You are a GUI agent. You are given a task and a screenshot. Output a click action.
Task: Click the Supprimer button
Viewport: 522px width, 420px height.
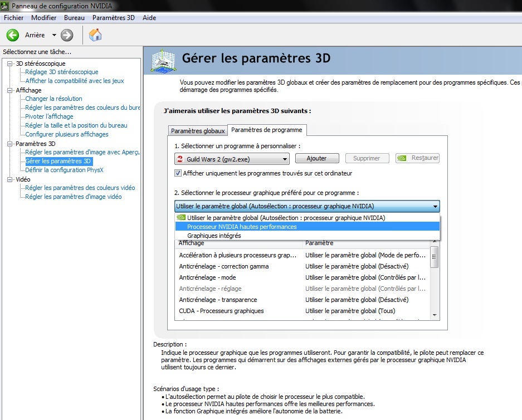[x=367, y=158]
